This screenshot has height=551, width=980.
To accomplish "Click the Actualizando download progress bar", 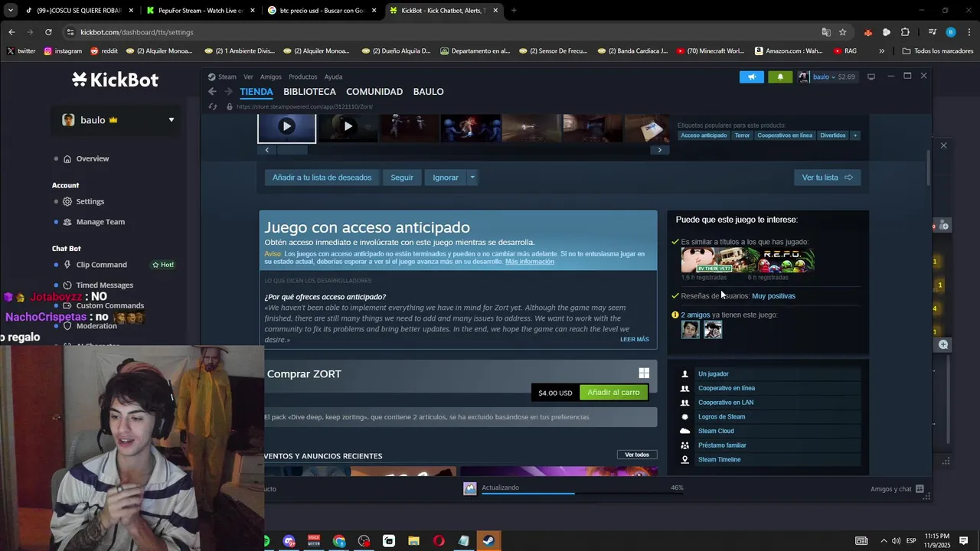I will [583, 494].
